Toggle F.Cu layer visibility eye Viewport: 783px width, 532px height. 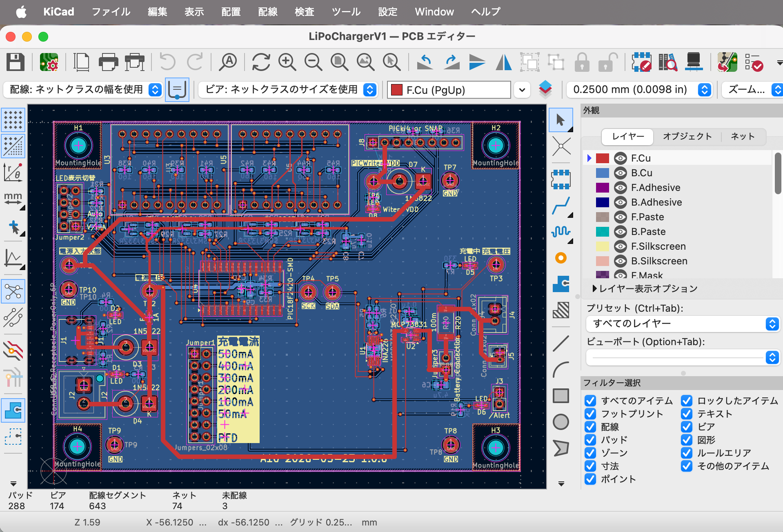[x=621, y=158]
